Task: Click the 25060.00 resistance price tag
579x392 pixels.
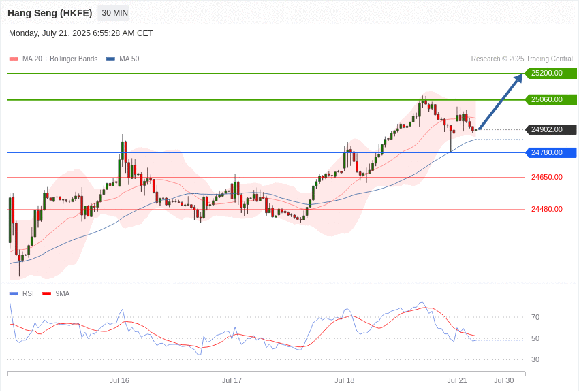Action: [550, 99]
